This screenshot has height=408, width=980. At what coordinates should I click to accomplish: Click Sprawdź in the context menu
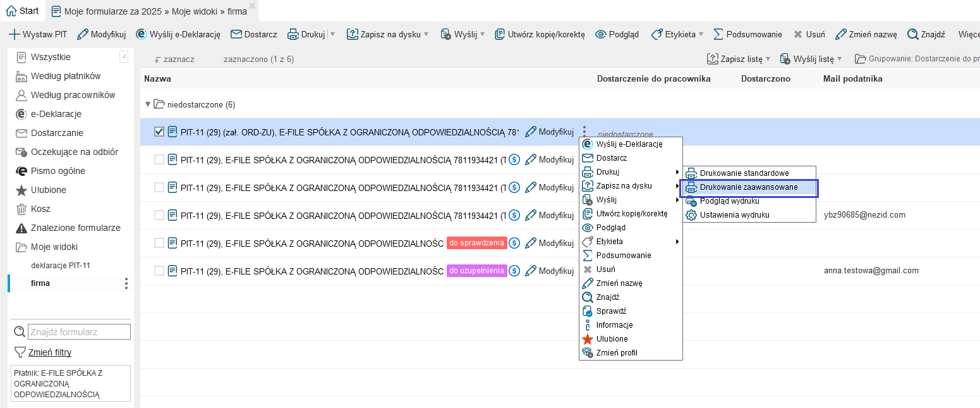[x=610, y=311]
